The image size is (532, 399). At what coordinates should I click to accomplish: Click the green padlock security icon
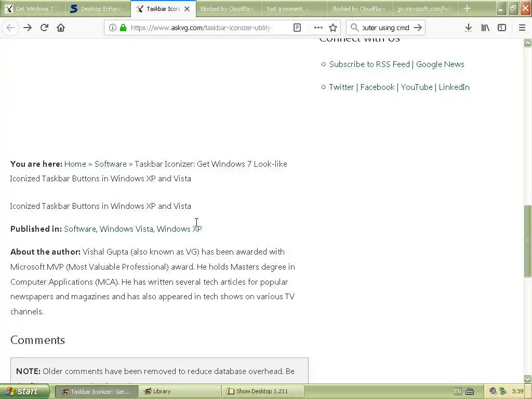123,28
